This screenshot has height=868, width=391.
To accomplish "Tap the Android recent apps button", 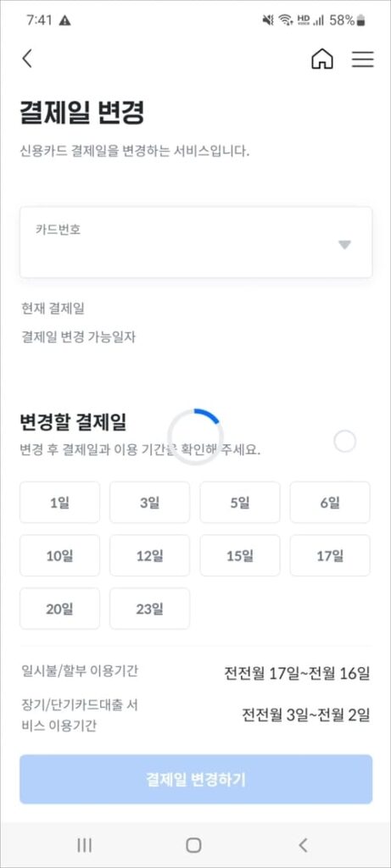I will pos(84,845).
